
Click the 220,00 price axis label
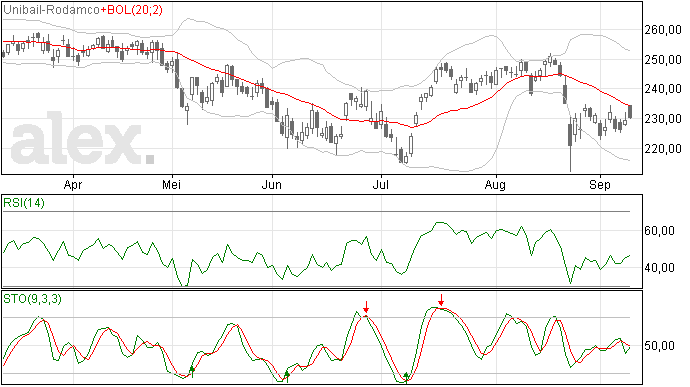[x=663, y=148]
